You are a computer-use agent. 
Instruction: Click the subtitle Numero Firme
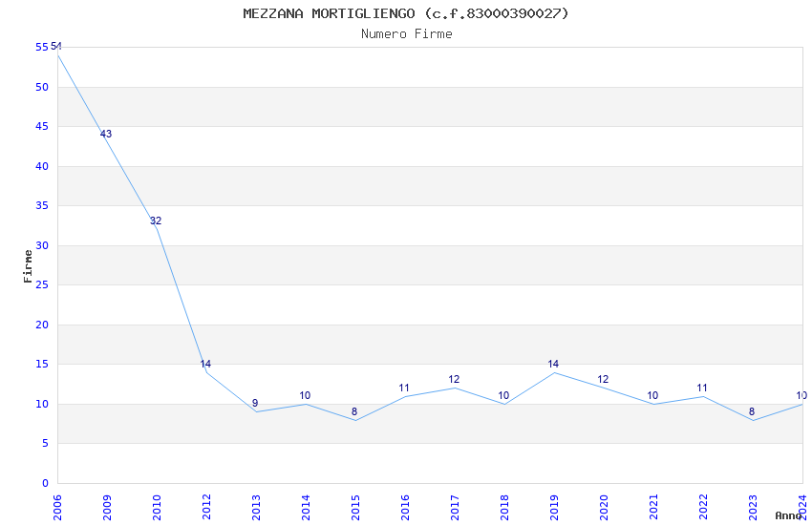[x=407, y=33]
